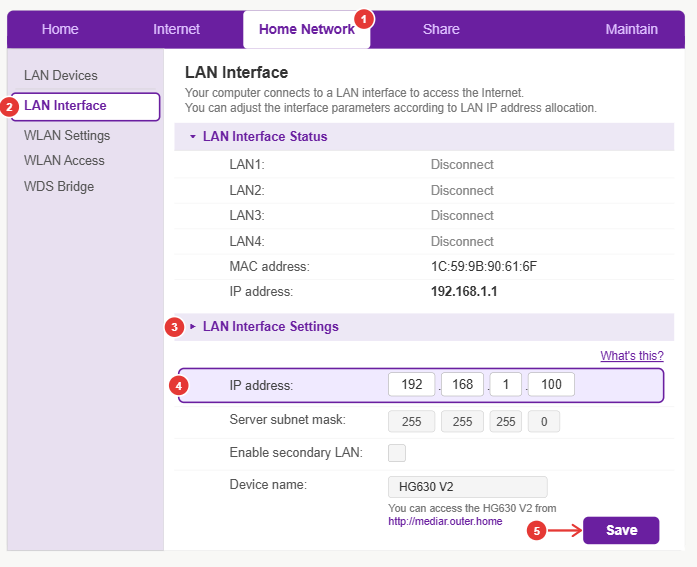Click the LAN2 Disconnect status
Screen dimensions: 697x567
(462, 191)
